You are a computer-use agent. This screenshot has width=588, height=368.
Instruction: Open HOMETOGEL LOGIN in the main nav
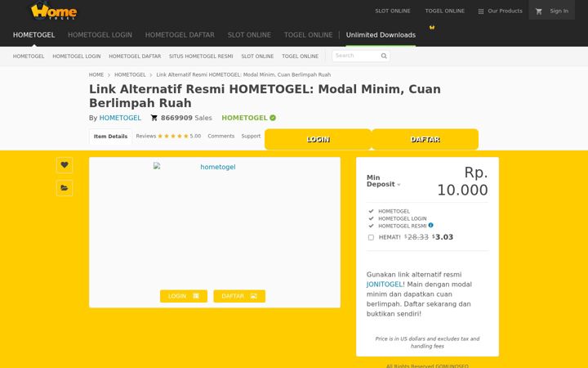pyautogui.click(x=100, y=35)
